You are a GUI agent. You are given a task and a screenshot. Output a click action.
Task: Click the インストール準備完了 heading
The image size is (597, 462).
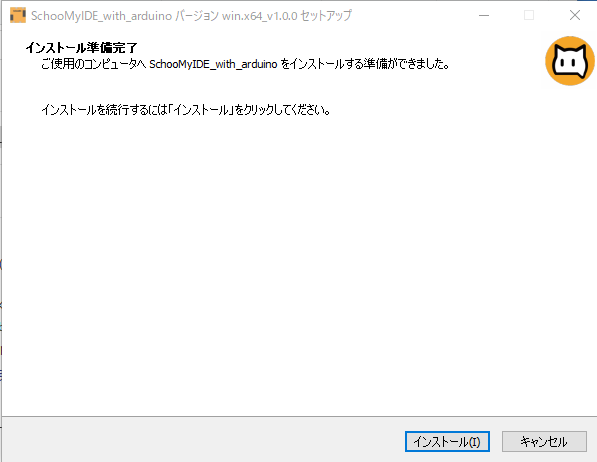click(81, 48)
